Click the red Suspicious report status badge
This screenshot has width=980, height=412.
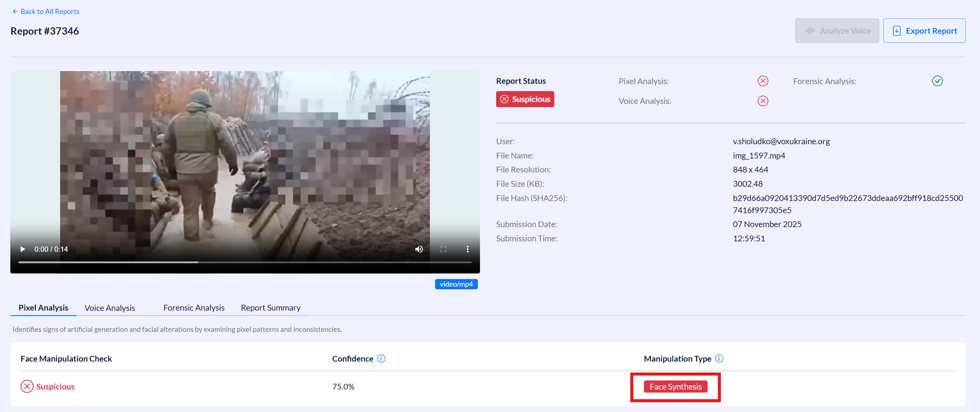coord(525,99)
